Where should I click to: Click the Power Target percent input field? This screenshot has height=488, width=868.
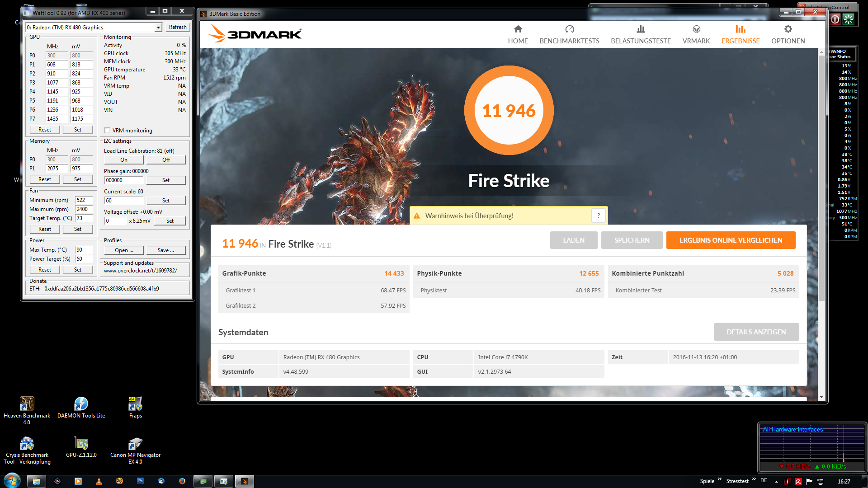pyautogui.click(x=84, y=259)
